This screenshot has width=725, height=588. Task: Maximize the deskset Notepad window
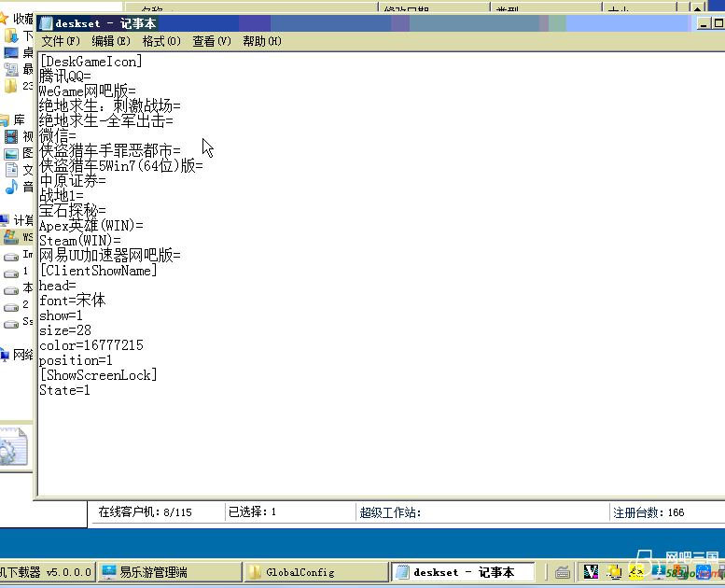click(x=718, y=23)
